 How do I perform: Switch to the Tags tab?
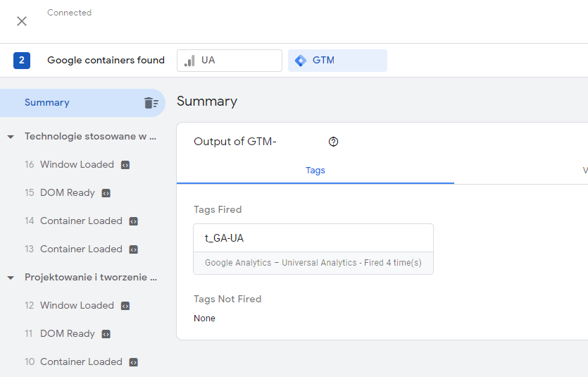[x=315, y=171]
